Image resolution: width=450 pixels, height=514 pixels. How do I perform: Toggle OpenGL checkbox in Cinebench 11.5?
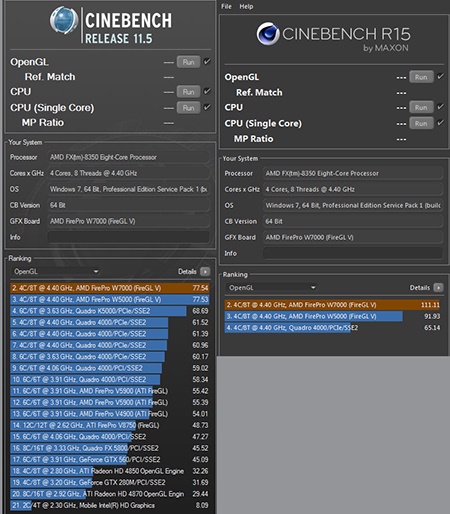pos(207,62)
